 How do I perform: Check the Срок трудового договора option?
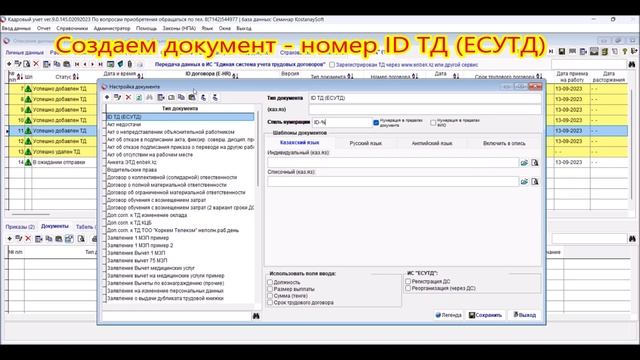(x=270, y=302)
